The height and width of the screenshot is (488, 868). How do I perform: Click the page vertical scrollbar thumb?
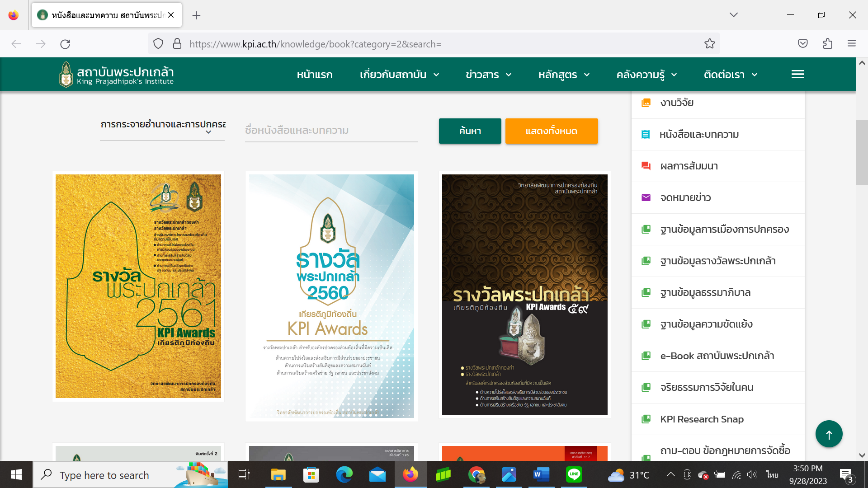point(862,152)
